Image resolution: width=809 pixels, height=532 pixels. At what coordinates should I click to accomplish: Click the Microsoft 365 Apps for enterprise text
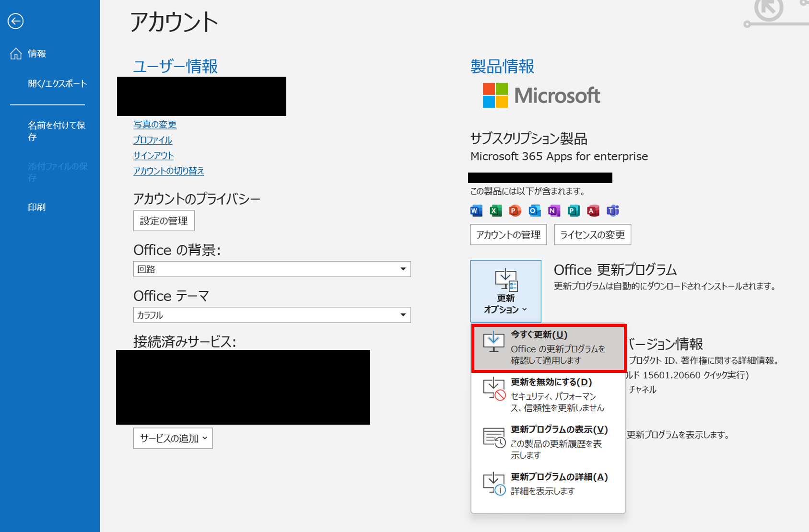559,156
